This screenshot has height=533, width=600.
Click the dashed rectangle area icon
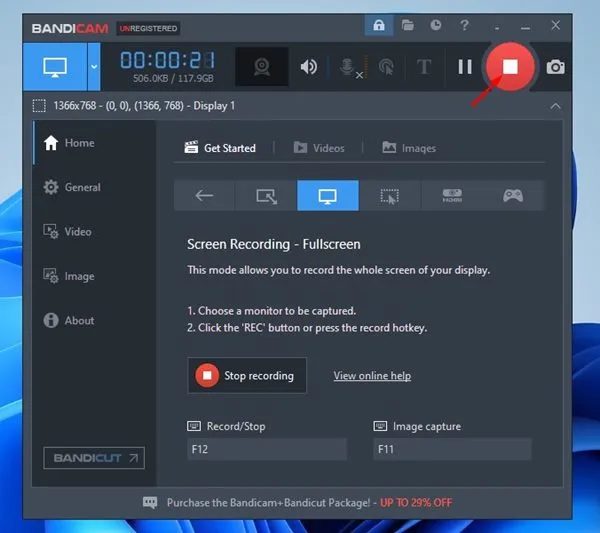pos(39,106)
